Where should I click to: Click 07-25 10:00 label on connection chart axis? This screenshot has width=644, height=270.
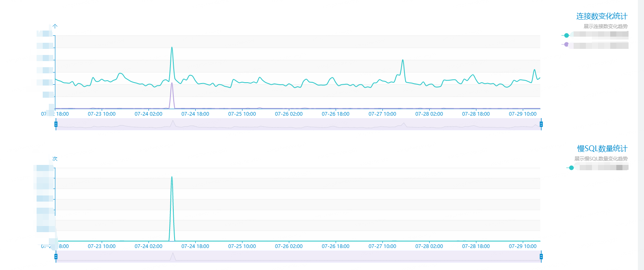click(242, 114)
